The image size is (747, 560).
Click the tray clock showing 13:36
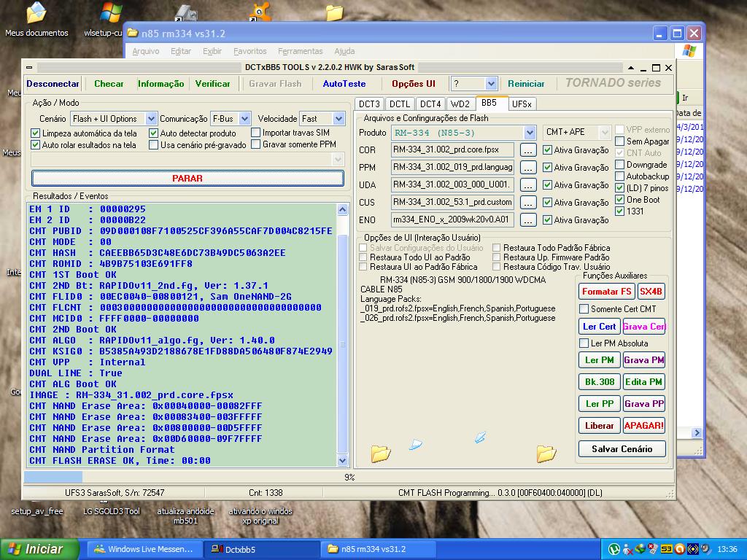pyautogui.click(x=727, y=549)
